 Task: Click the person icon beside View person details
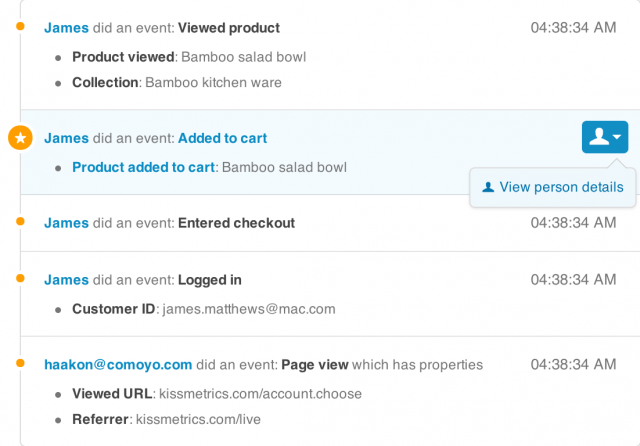coord(488,187)
